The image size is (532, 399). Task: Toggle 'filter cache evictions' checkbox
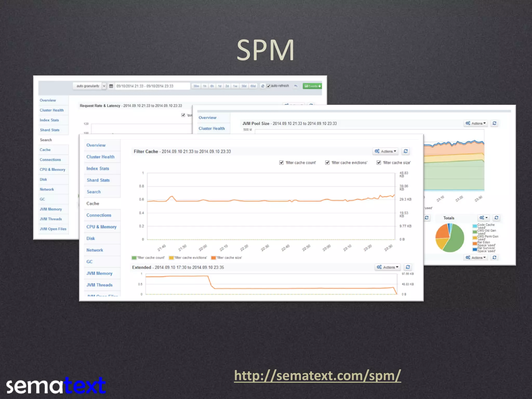point(327,163)
